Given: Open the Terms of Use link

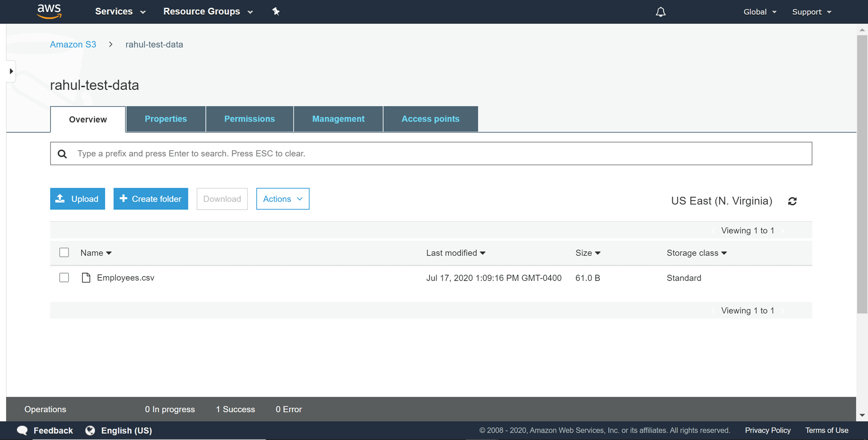Looking at the screenshot, I should pos(826,430).
